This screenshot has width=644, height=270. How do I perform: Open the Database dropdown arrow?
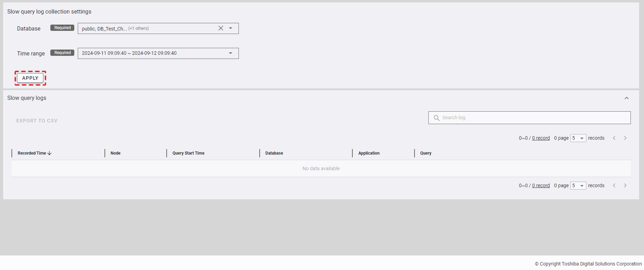tap(231, 28)
